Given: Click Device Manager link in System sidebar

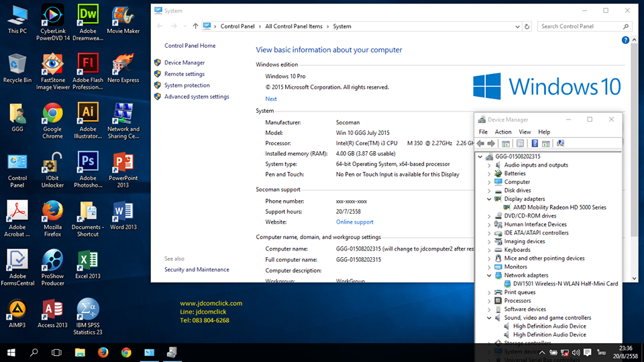Looking at the screenshot, I should [184, 62].
